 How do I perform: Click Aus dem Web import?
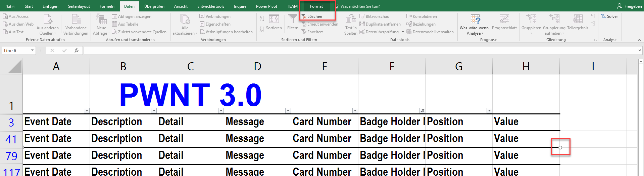click(x=18, y=24)
